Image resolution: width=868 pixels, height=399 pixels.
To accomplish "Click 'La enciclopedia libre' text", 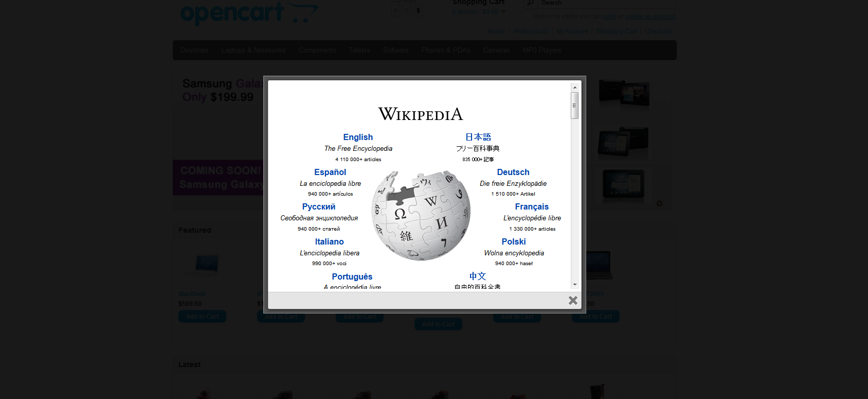I will (330, 183).
